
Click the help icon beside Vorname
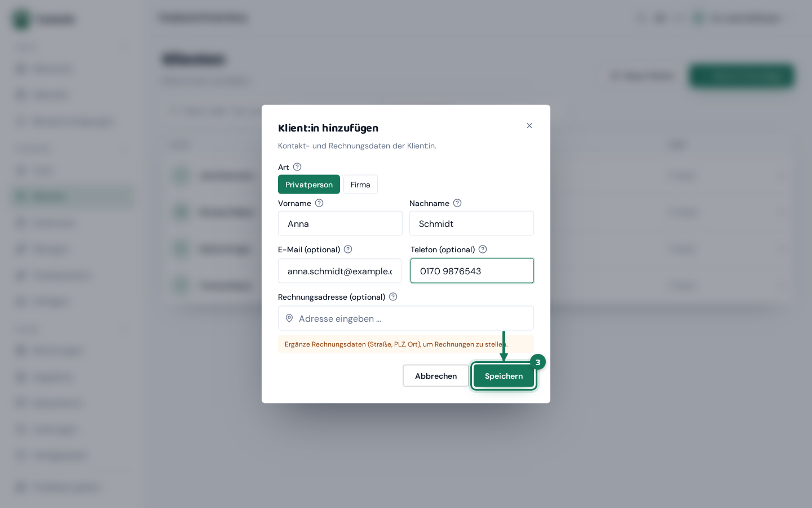point(319,203)
